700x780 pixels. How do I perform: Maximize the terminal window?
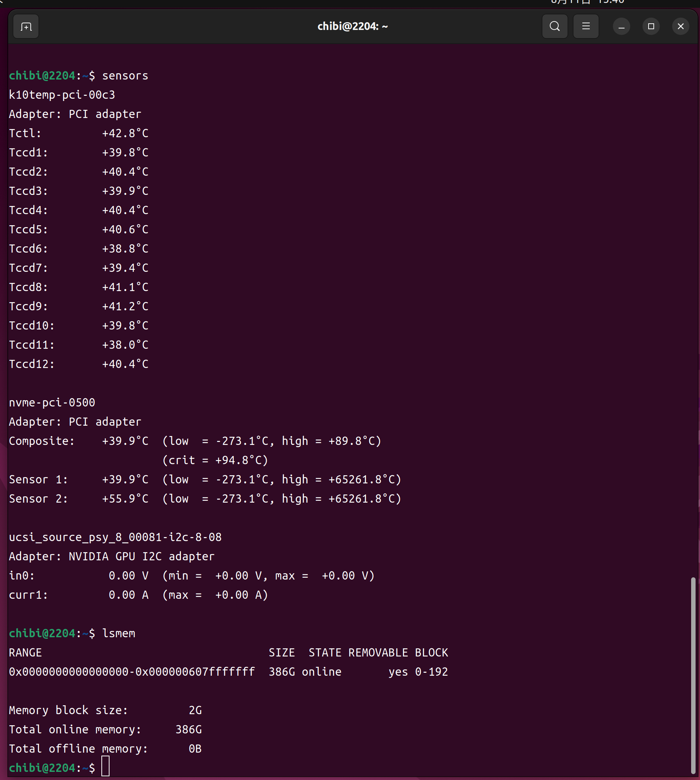pos(651,27)
